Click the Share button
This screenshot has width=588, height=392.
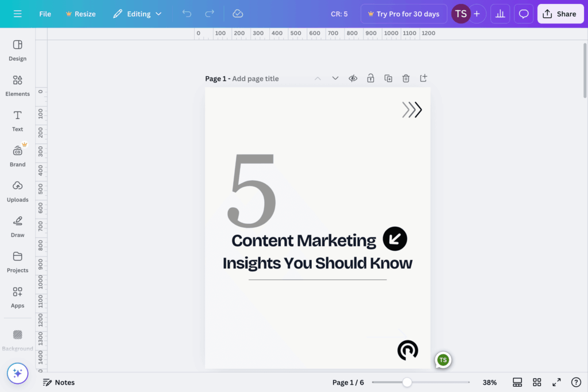coord(560,14)
